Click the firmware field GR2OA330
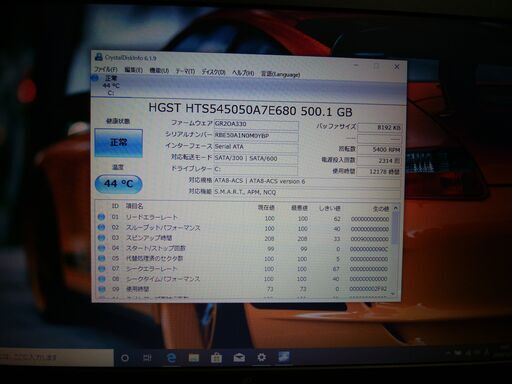This screenshot has height=384, width=512. 256,124
